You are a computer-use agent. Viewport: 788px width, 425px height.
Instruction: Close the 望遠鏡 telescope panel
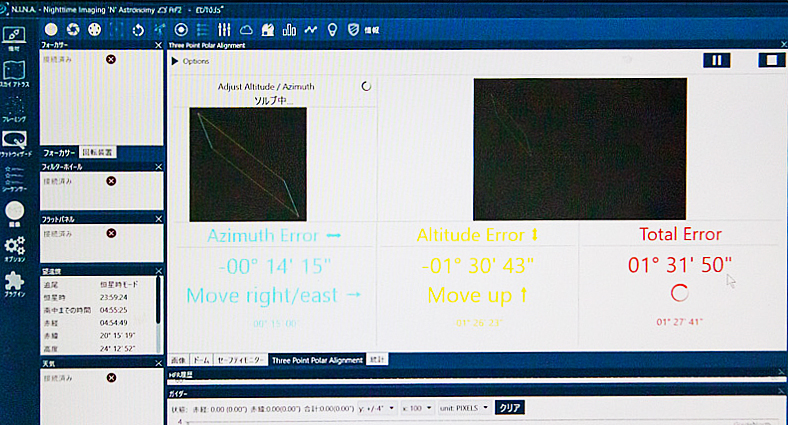(x=159, y=271)
